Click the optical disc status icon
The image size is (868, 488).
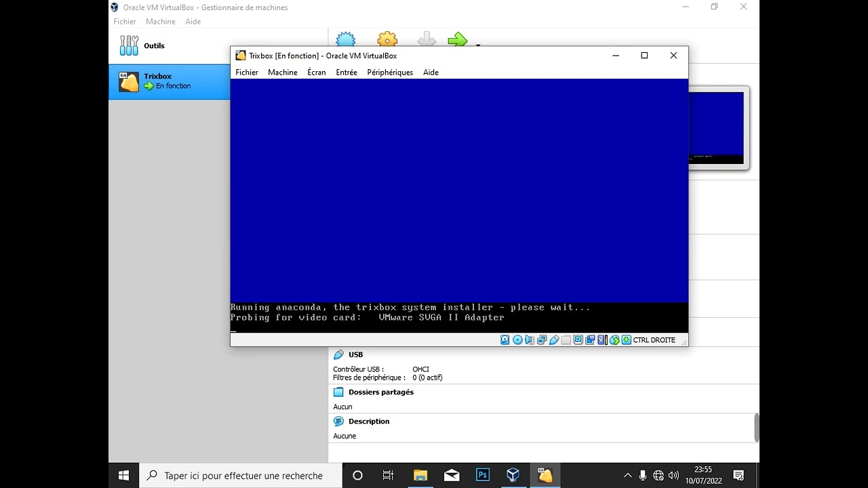coord(517,340)
